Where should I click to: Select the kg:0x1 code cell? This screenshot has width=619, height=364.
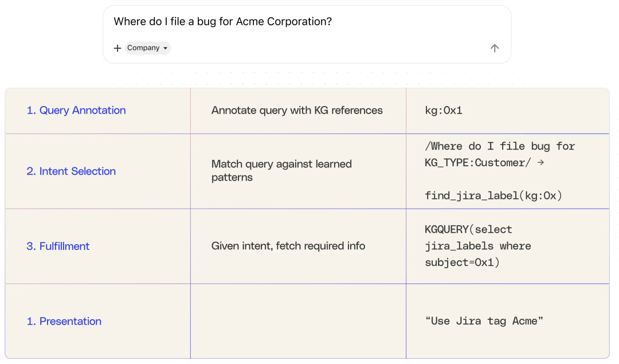click(443, 111)
